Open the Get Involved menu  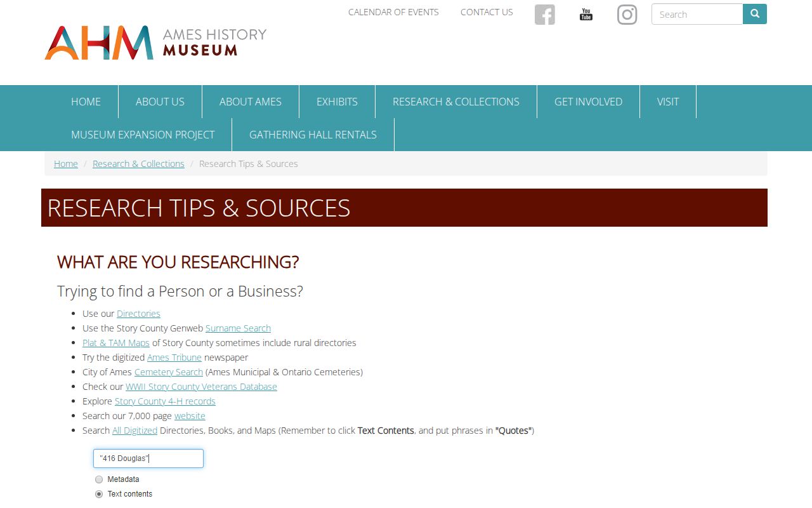point(588,102)
